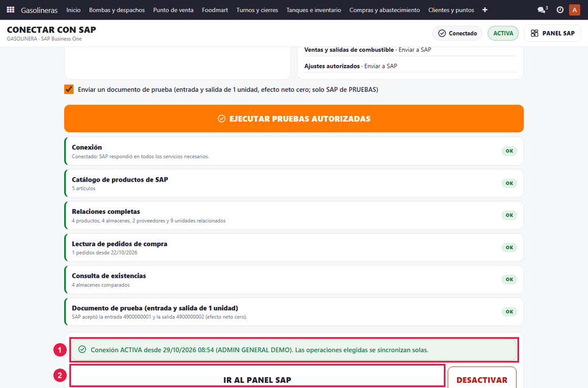Open Bombas y despachos menu
The image size is (588, 388).
[117, 10]
